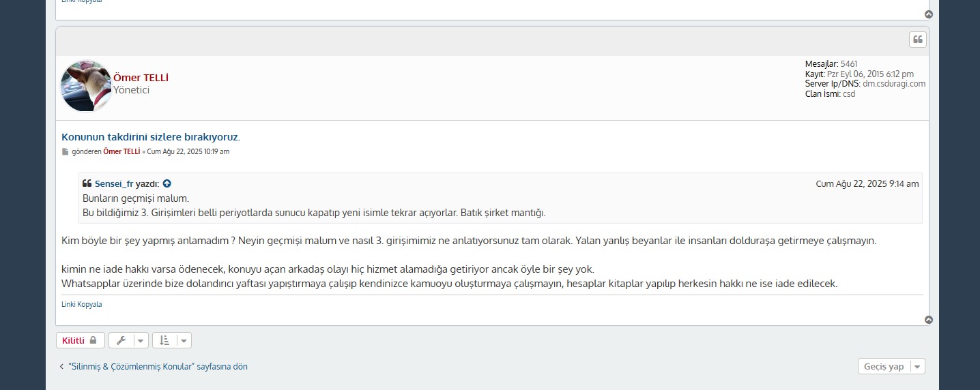Click the quote icon beside Sensei_fr yazdı
The height and width of the screenshot is (390, 980).
tap(87, 183)
